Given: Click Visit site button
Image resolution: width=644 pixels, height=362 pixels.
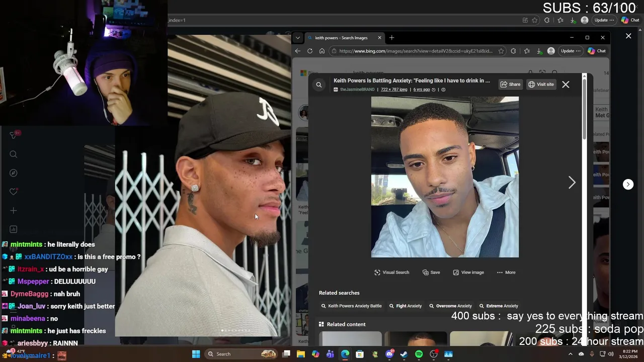Looking at the screenshot, I should 541,84.
